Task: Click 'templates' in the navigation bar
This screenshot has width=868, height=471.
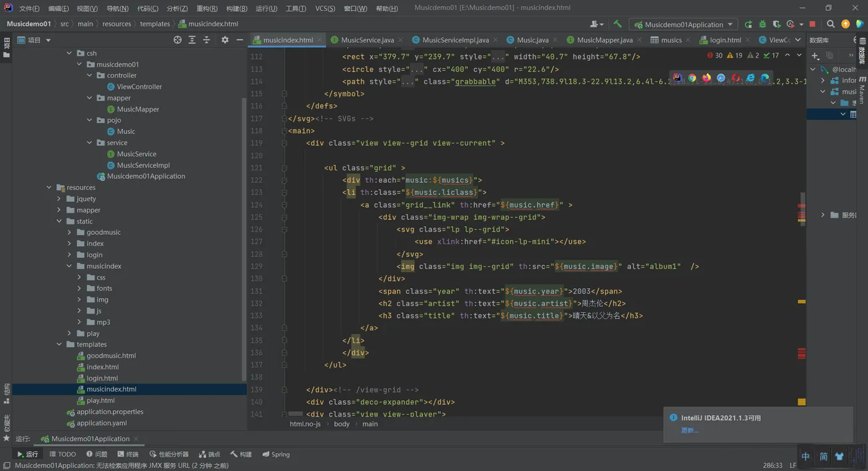Action: [155, 24]
